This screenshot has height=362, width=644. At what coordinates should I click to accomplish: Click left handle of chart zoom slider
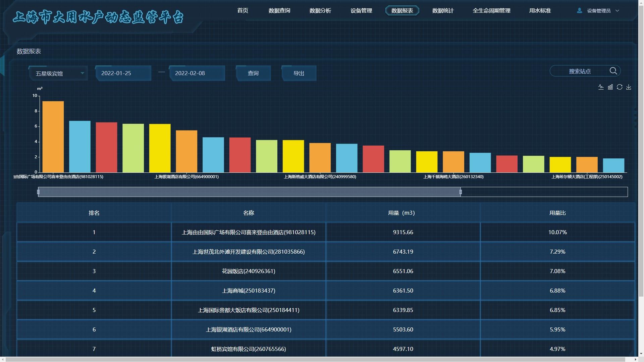click(x=38, y=192)
